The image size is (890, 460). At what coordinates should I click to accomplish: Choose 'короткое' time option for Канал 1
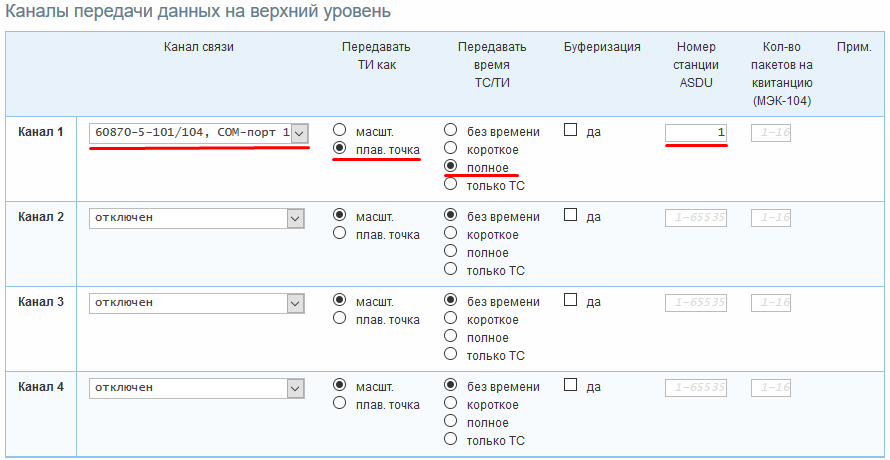451,148
